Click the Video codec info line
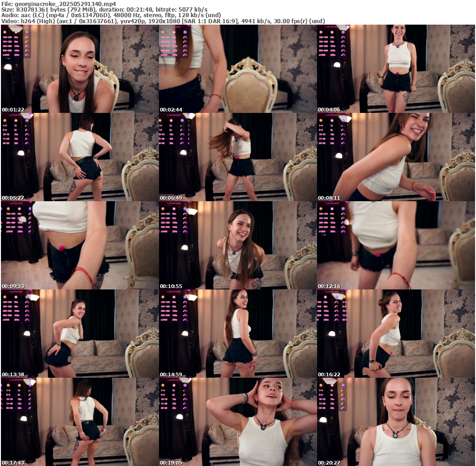Screen dimensions: 476x466 (163, 21)
